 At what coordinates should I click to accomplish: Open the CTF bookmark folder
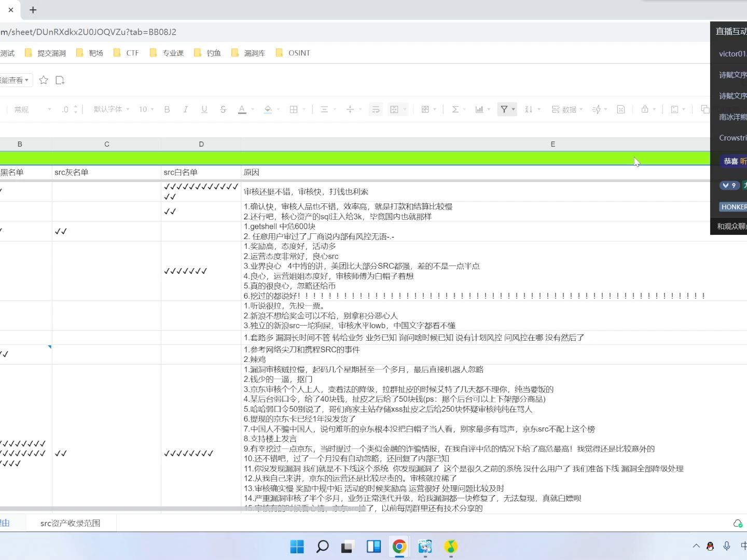coord(126,53)
